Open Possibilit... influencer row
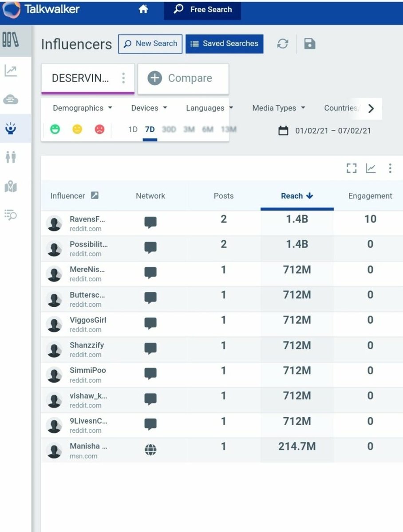 tap(222, 249)
